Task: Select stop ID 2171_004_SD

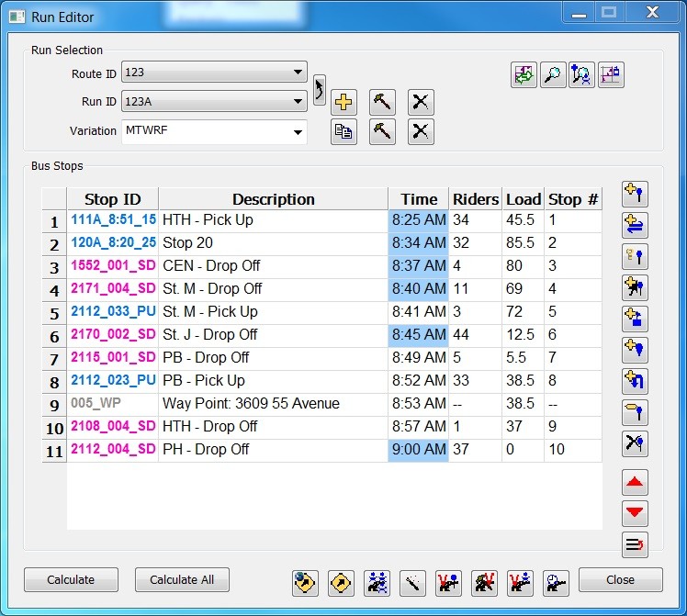Action: coord(114,288)
